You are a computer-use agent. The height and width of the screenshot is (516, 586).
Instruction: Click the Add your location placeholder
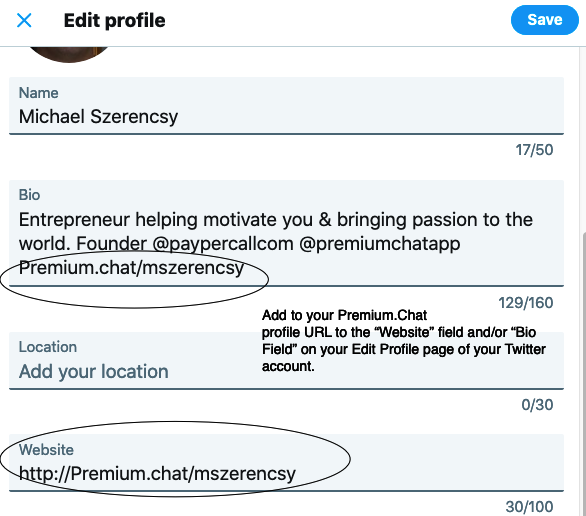[93, 371]
